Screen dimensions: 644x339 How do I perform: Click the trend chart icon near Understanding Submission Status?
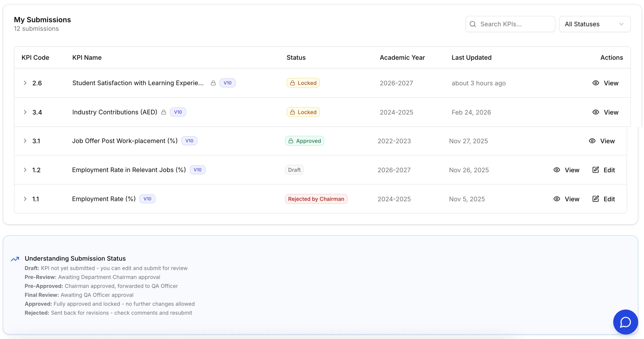(x=15, y=259)
